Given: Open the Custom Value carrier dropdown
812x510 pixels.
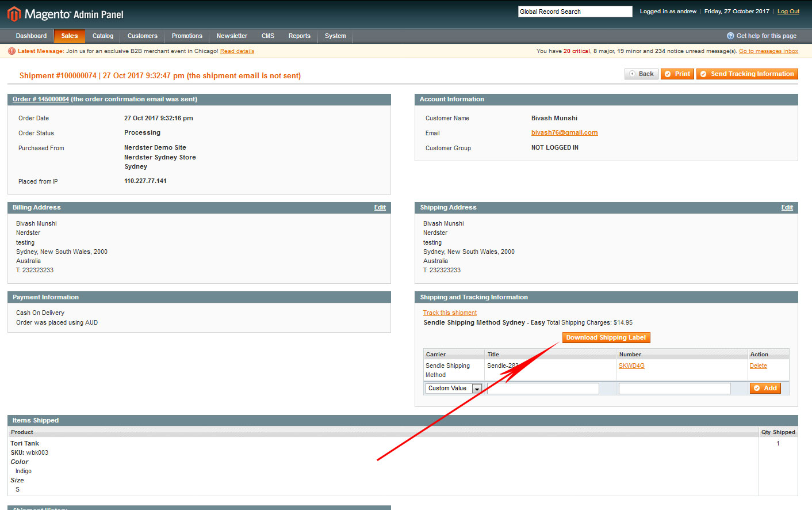Looking at the screenshot, I should point(454,389).
